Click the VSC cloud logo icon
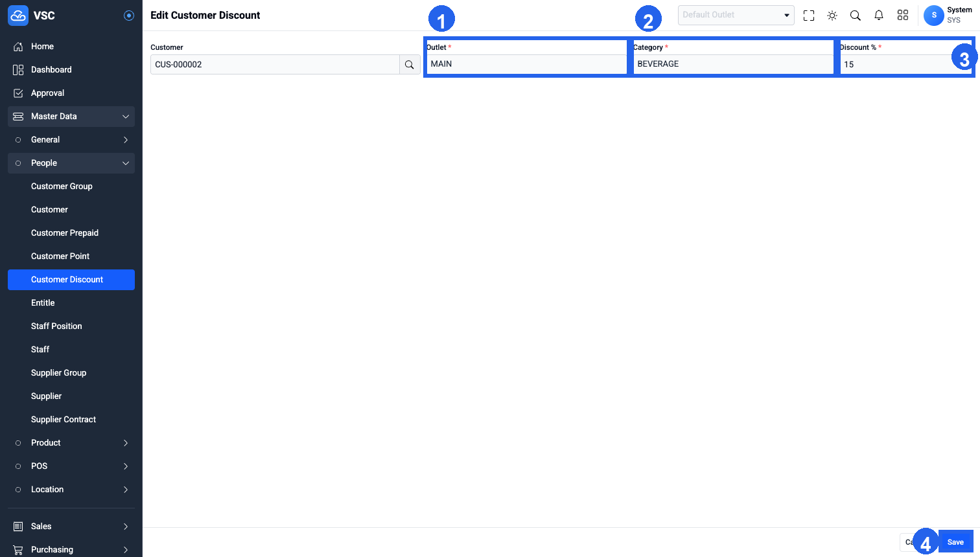The width and height of the screenshot is (980, 557). coord(18,16)
